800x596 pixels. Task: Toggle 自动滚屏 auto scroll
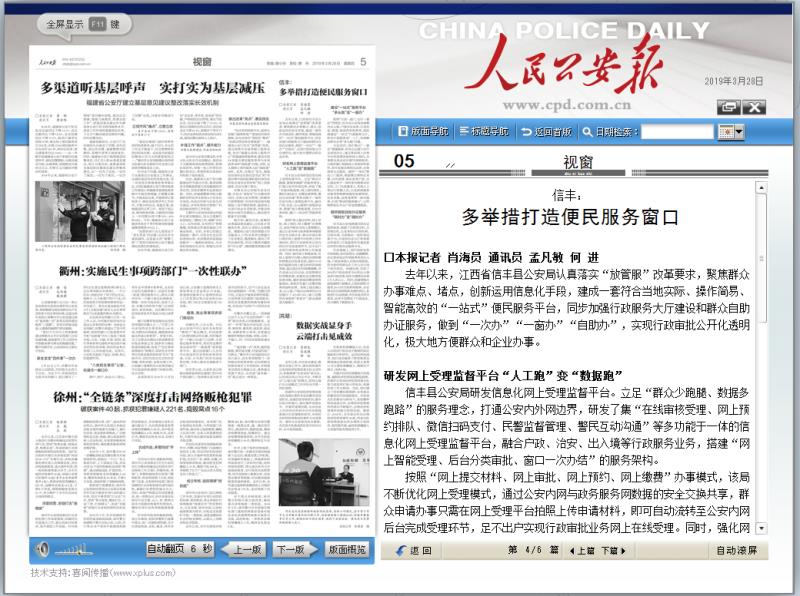(x=736, y=550)
